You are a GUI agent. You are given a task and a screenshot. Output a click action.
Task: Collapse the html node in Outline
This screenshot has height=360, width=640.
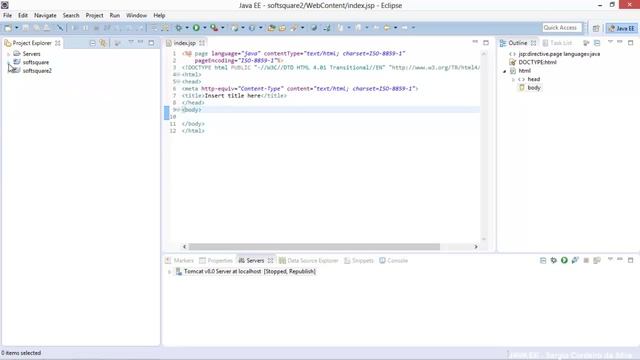[x=504, y=71]
